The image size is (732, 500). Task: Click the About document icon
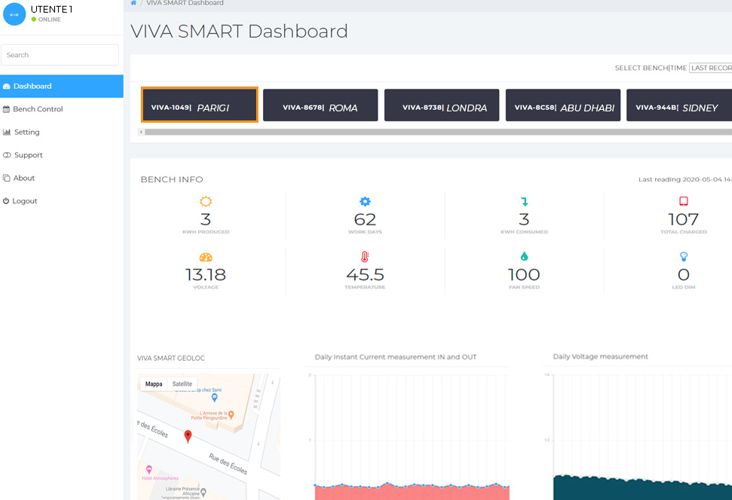(x=7, y=178)
